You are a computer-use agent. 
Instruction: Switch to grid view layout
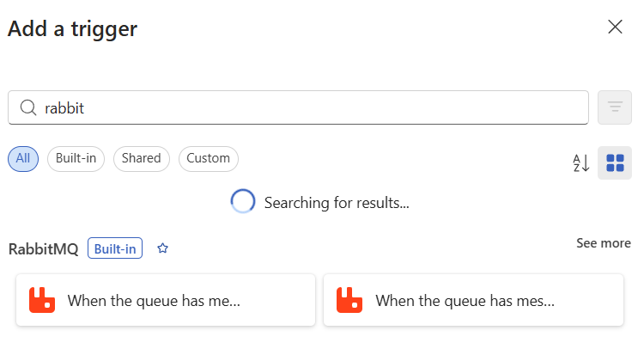click(x=615, y=162)
